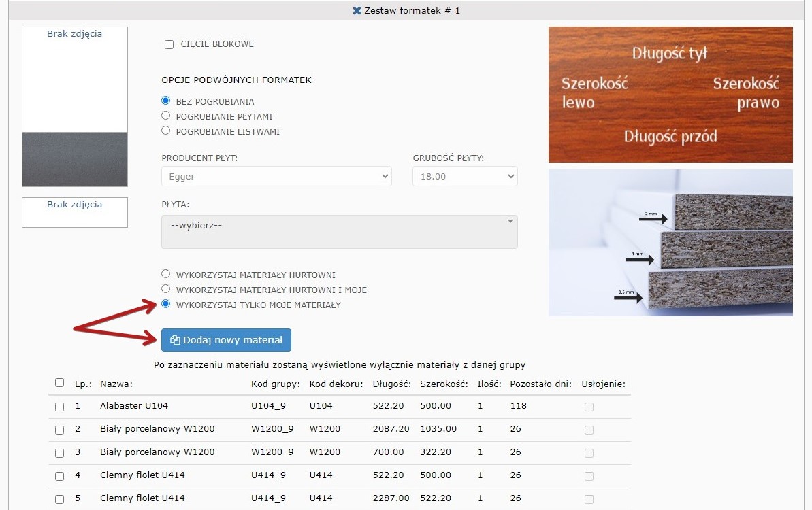Click the lower Brak zdjęcia placeholder box
This screenshot has width=812, height=510.
75,212
